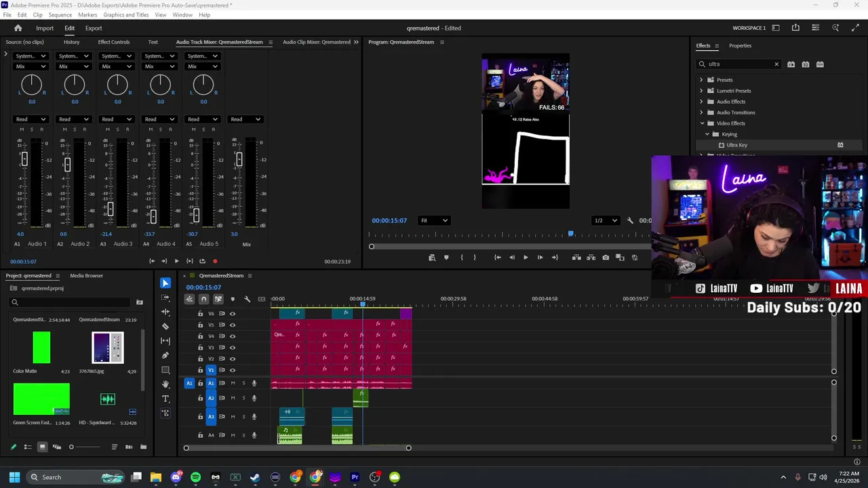Select the Ripple Edit tool
Screen dimensions: 868x488
coord(165,312)
